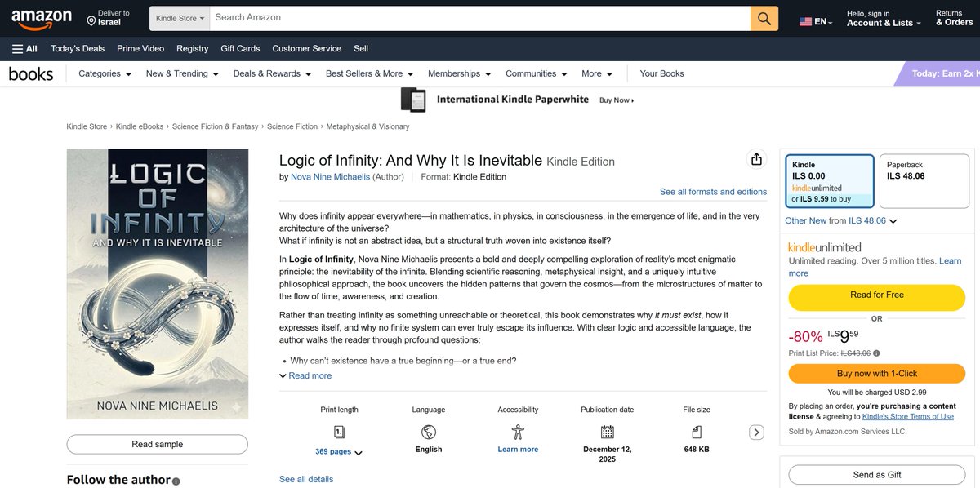Open the All hamburger menu

(24, 48)
